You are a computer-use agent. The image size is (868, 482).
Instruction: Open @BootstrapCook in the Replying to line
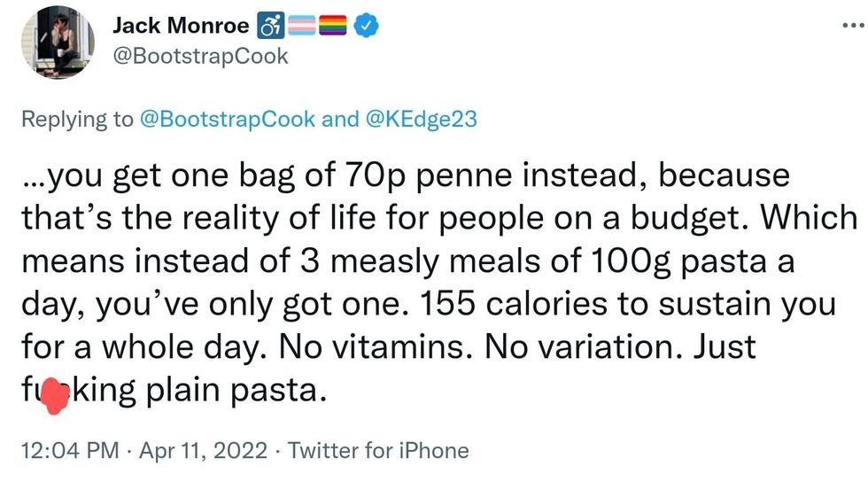[228, 120]
